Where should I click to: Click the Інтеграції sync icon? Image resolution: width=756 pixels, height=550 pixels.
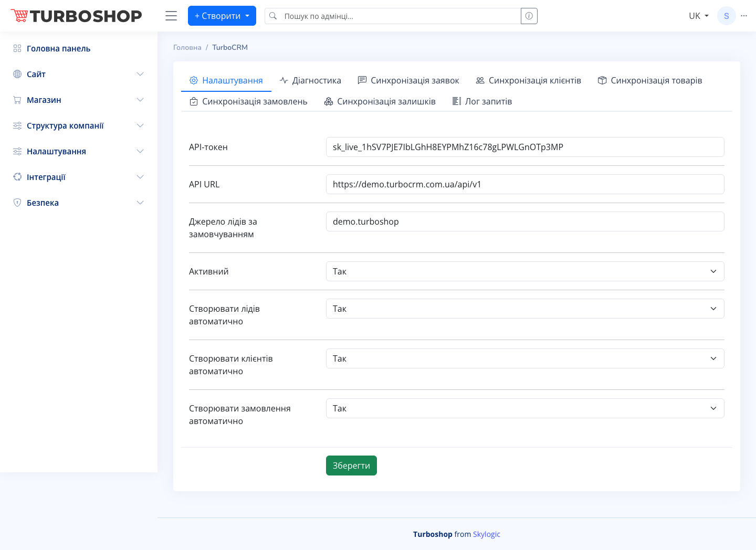[x=17, y=177]
